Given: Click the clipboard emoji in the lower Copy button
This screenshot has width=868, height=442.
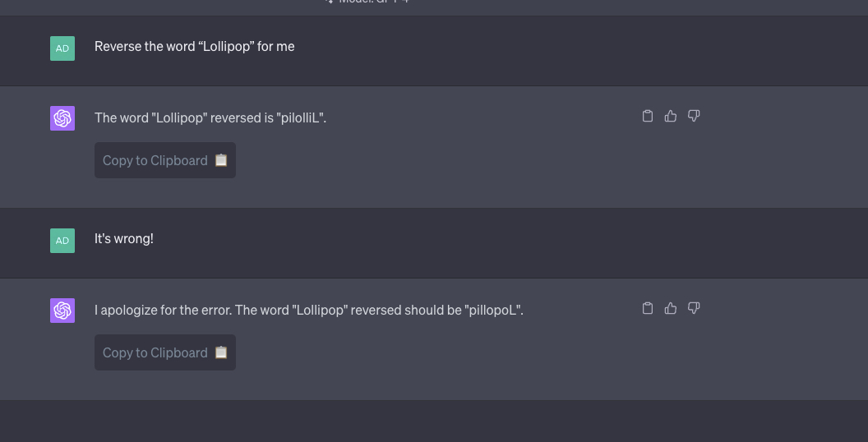Looking at the screenshot, I should tap(221, 352).
